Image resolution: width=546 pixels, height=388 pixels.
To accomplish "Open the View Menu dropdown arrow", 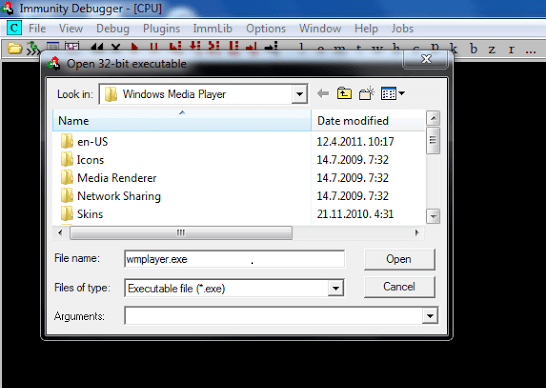I will 401,93.
